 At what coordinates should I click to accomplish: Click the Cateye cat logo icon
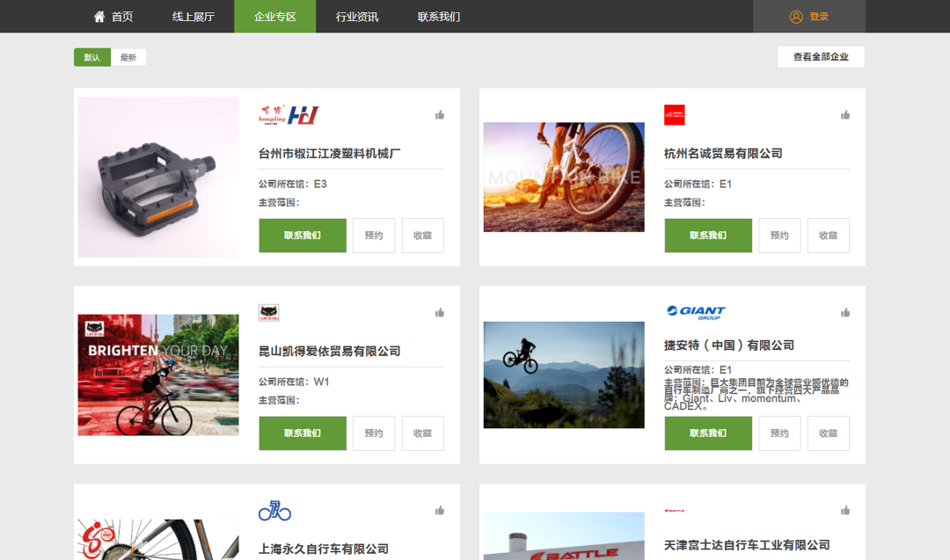click(x=269, y=312)
